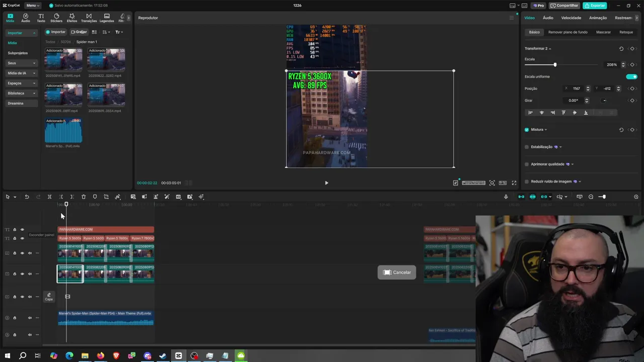Split clip at playhead
644x362 pixels.
point(49,197)
